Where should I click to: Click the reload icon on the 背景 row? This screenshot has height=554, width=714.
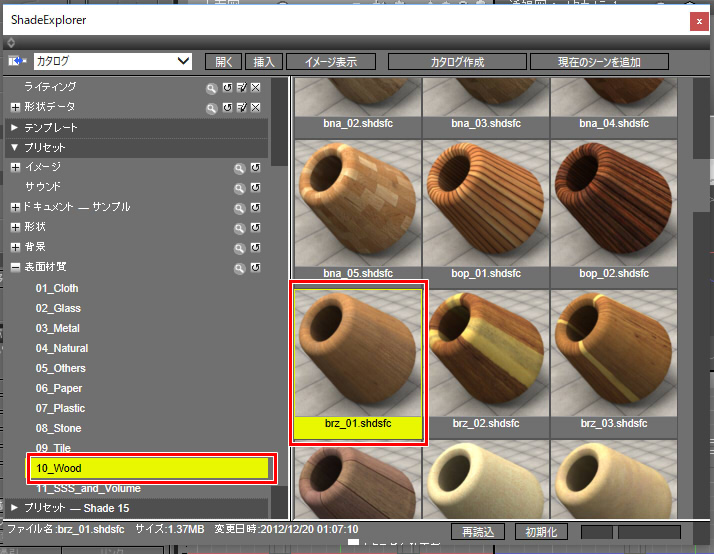click(255, 248)
